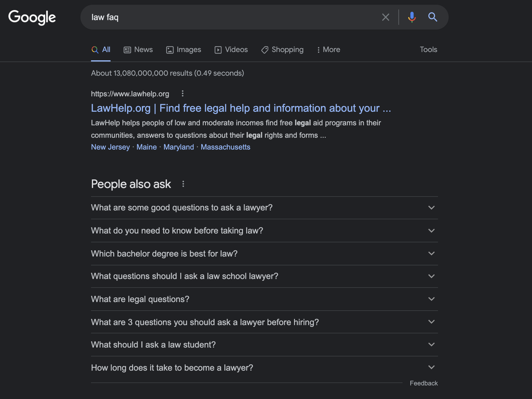532x399 pixels.
Task: Expand 'What are some good questions to ask a lawyer?'
Action: [264, 208]
